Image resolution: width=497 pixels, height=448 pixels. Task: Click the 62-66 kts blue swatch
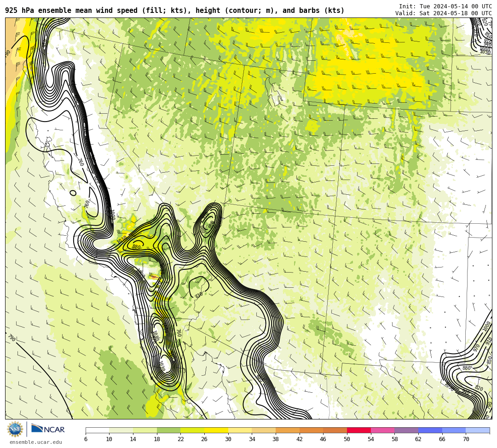pyautogui.click(x=430, y=430)
